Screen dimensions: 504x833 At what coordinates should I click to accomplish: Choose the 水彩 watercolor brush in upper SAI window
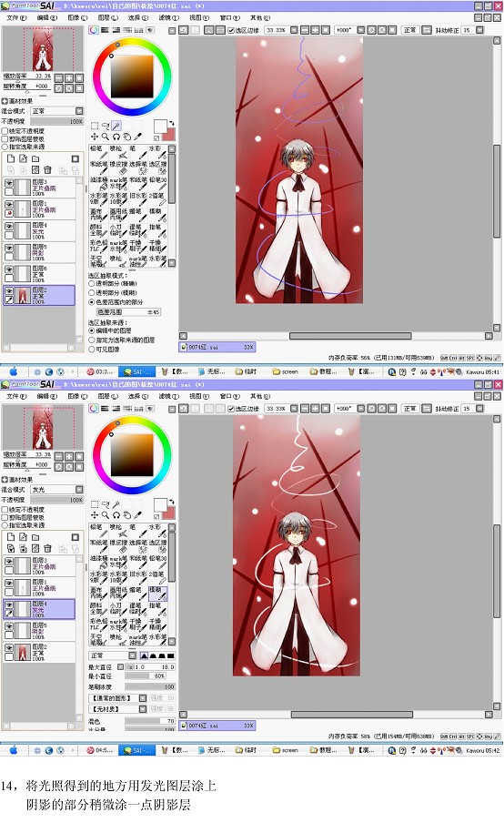click(157, 152)
